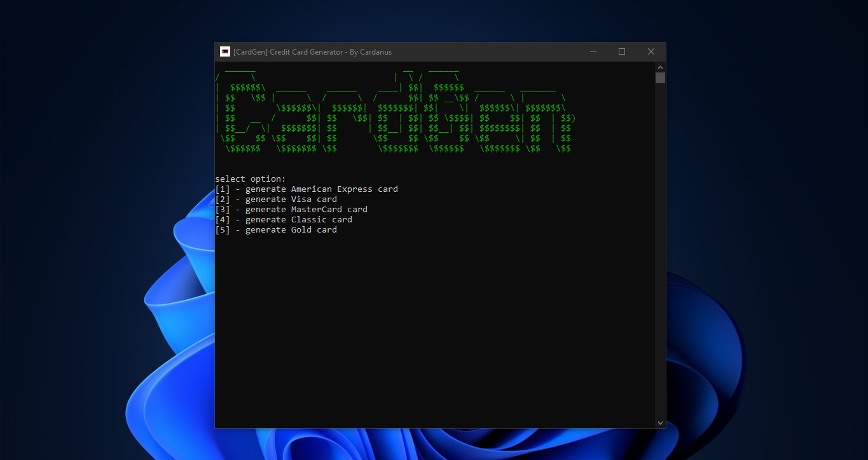Image resolution: width=868 pixels, height=460 pixels.
Task: Select option [2] generate Visa card
Action: [276, 199]
